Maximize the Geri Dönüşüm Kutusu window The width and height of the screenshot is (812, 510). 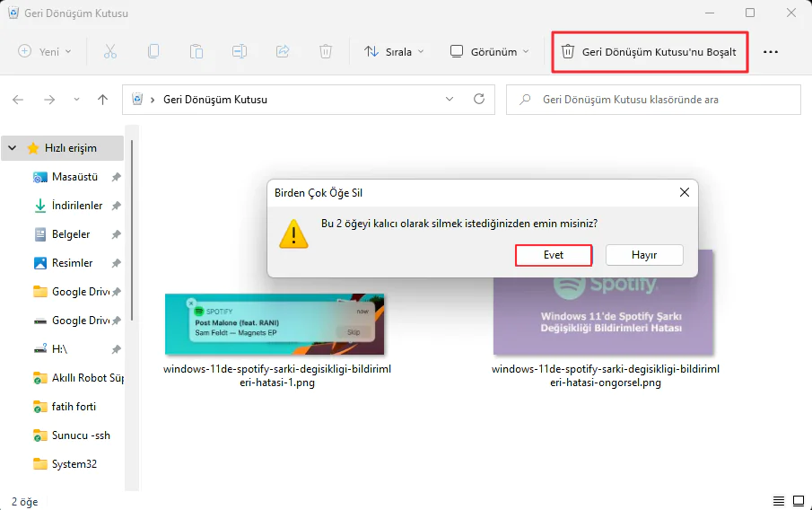(750, 13)
